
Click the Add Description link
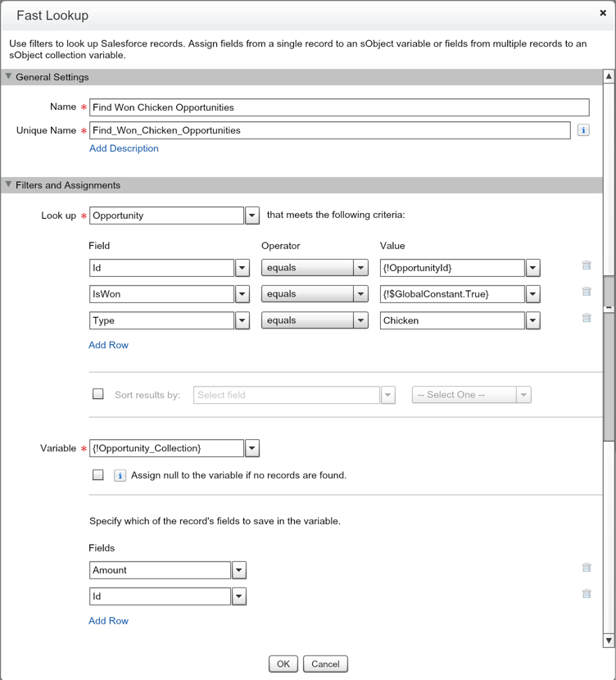click(124, 148)
